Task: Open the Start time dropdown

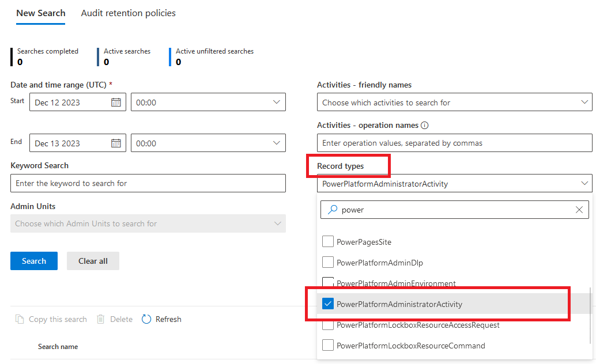Action: pyautogui.click(x=277, y=102)
